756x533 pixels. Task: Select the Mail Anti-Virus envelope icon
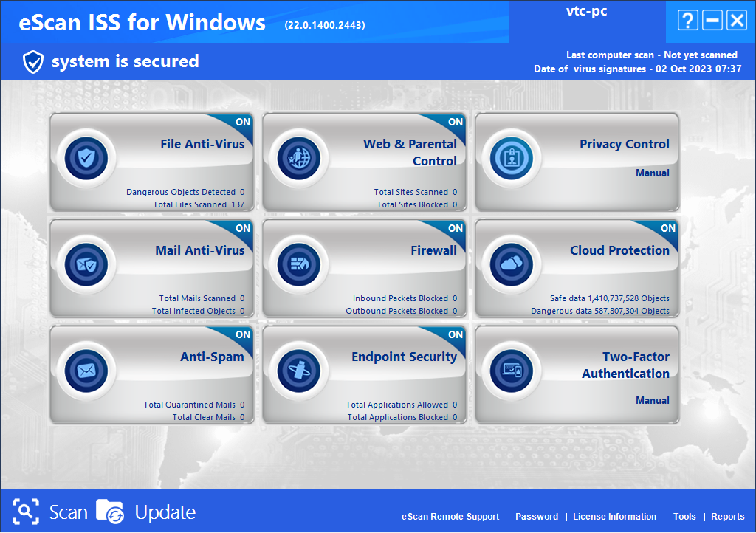click(86, 264)
